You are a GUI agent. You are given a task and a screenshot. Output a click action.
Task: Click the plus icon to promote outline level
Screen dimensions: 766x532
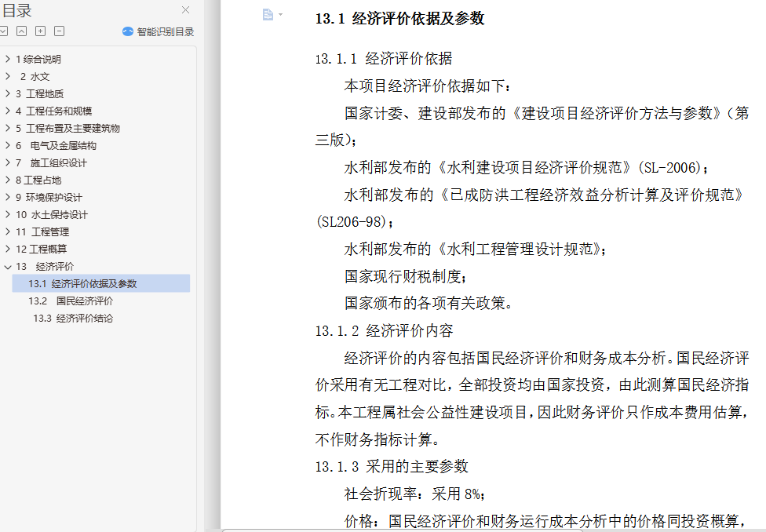point(41,31)
